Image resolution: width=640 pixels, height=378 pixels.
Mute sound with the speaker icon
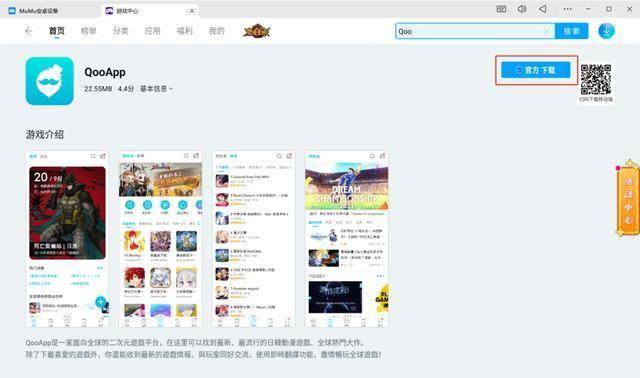[522, 9]
